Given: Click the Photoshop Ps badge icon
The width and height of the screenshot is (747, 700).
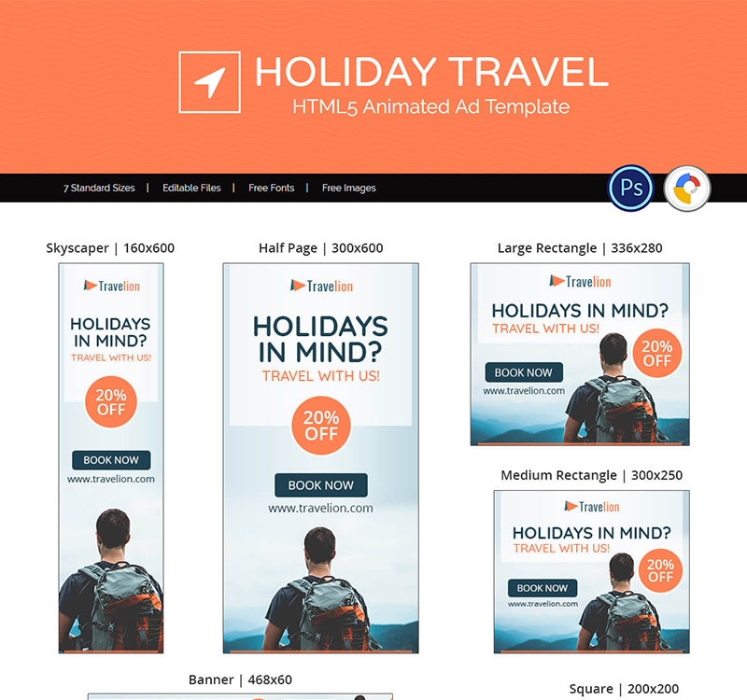Looking at the screenshot, I should pos(631,189).
